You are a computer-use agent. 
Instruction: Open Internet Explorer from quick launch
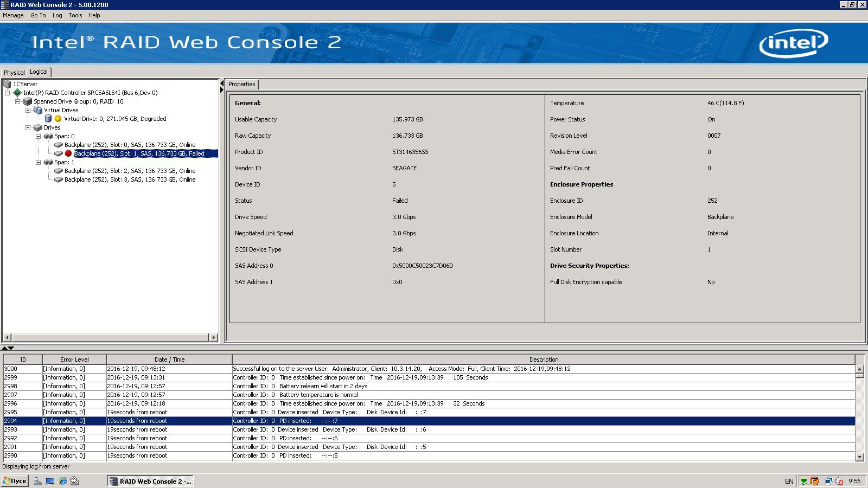click(63, 481)
